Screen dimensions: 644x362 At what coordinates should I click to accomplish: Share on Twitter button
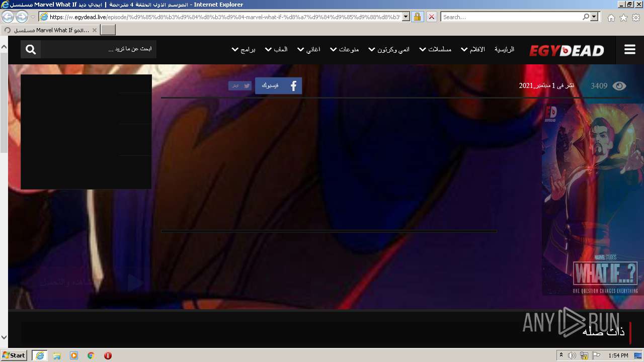(240, 86)
